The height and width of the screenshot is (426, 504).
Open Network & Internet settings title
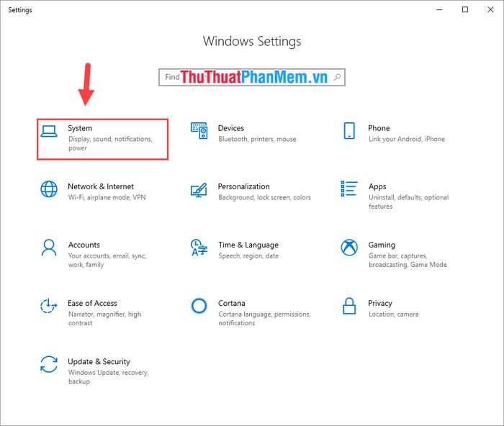coord(101,186)
